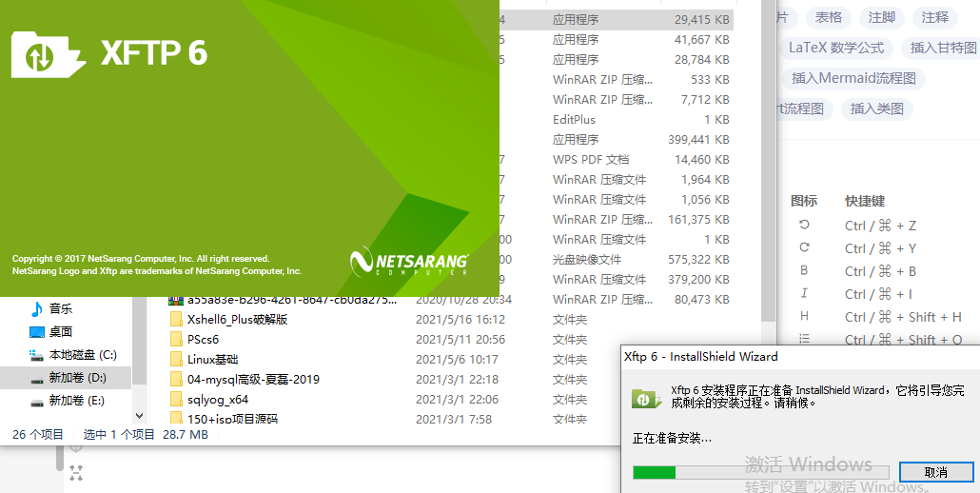Click the 41,667 KB size cell
Viewport: 980px width, 493px height.
click(702, 39)
